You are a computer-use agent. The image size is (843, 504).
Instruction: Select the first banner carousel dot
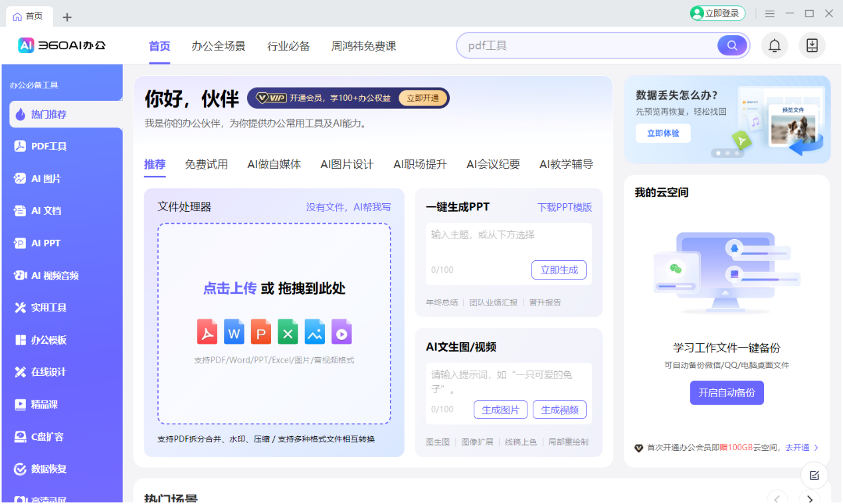[x=717, y=153]
